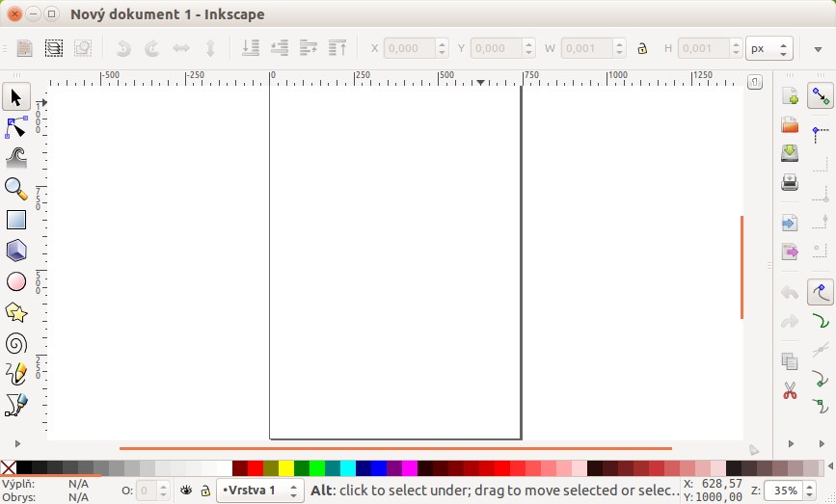Viewport: 836px width, 504px height.
Task: Open the Vrstva 1 layer dropdown
Action: coord(259,491)
